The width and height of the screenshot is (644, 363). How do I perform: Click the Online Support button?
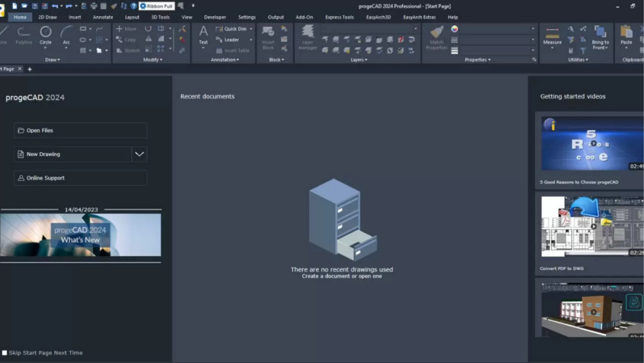[80, 178]
